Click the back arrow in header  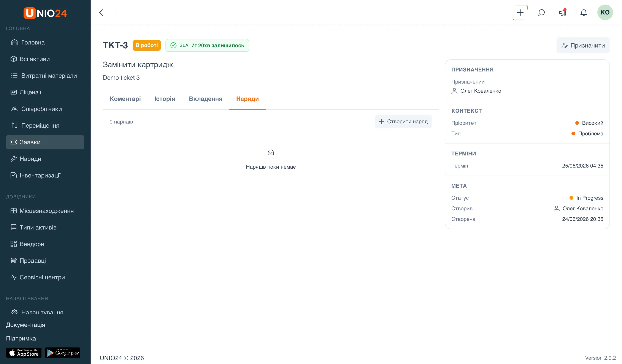tap(101, 13)
